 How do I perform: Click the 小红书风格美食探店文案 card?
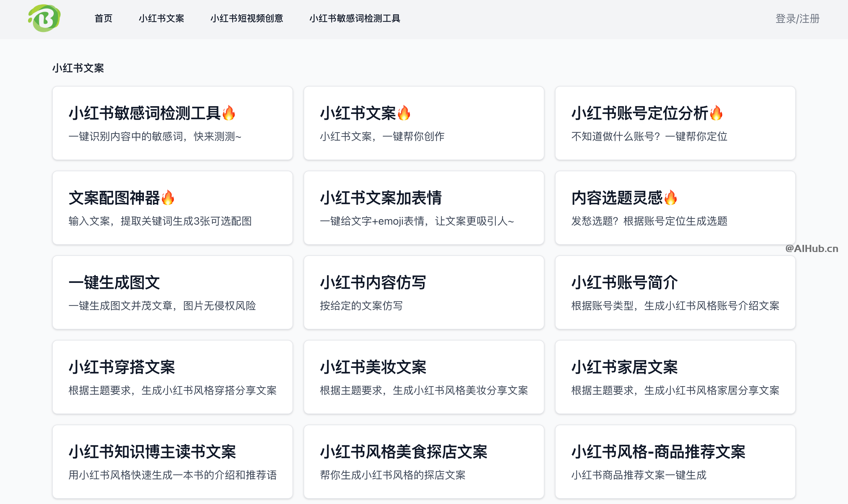click(423, 461)
